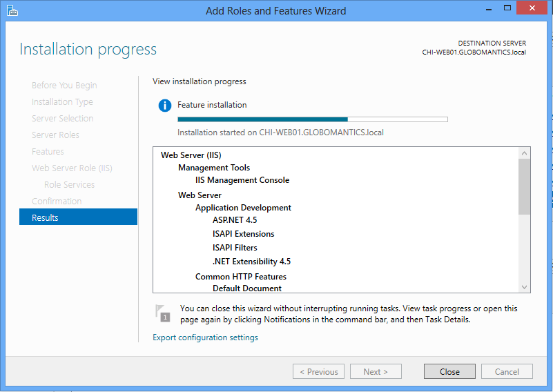Click the feature list scrollbar thumb
The image size is (553, 392).
click(x=525, y=186)
